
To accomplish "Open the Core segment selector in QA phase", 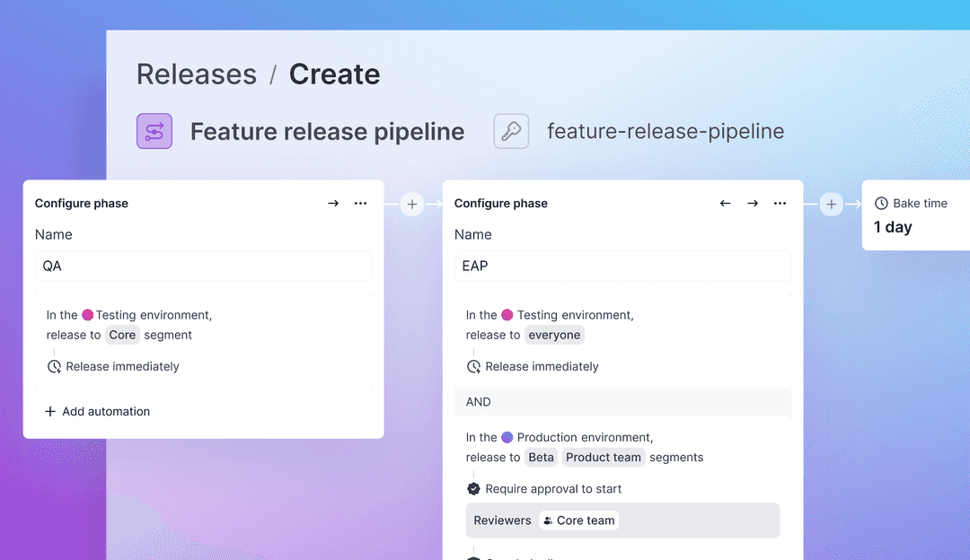I will point(122,335).
